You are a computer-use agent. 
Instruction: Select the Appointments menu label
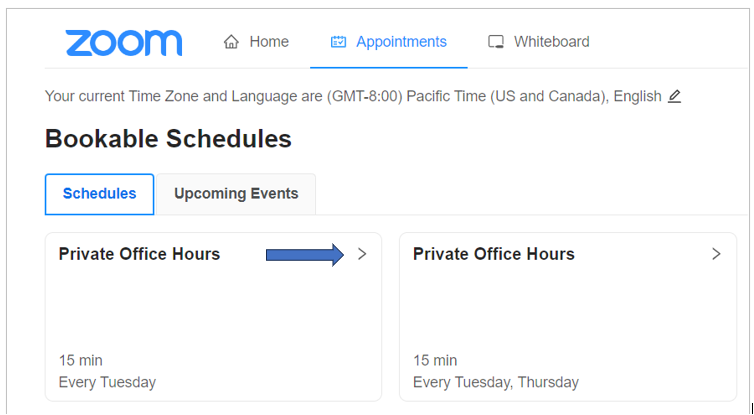click(x=401, y=42)
